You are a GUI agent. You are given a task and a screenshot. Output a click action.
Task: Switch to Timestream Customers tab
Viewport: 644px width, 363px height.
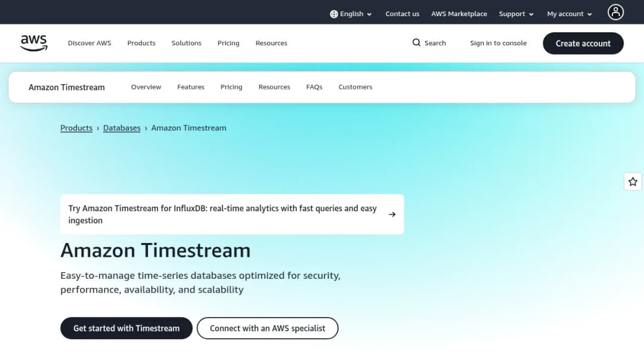click(x=355, y=87)
